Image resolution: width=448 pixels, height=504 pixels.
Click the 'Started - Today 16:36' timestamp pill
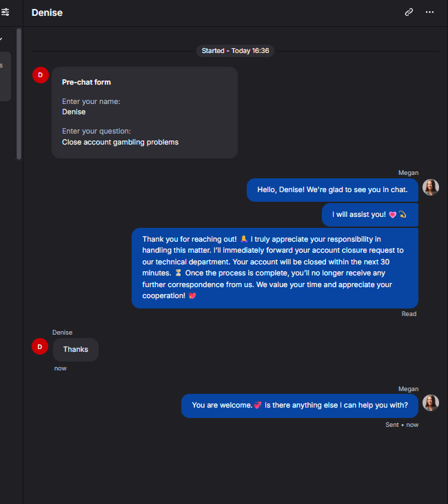tap(235, 51)
